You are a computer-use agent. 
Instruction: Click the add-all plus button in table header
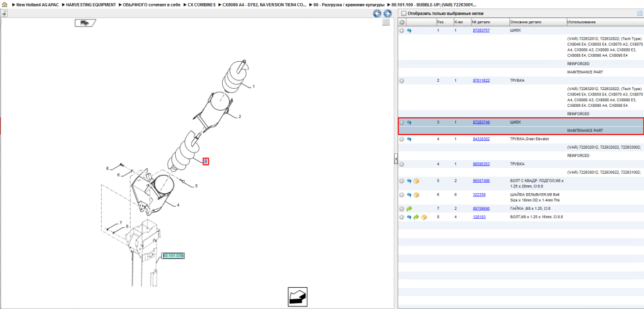pyautogui.click(x=402, y=22)
